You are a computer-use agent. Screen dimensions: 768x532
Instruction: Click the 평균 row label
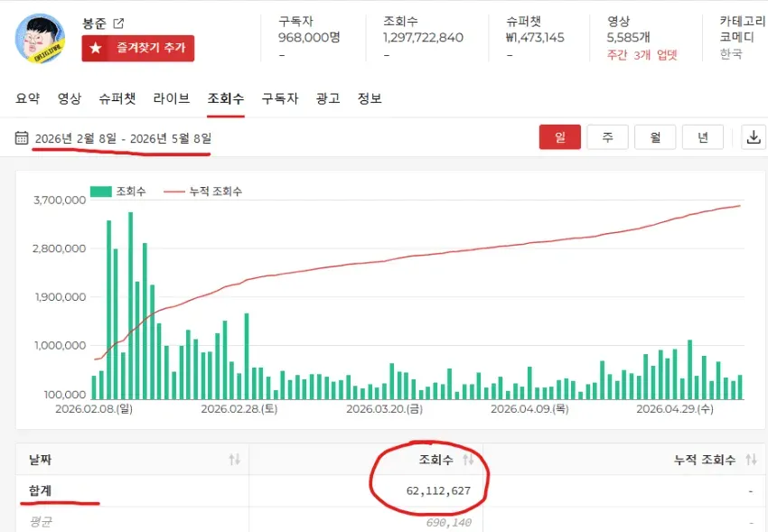(40, 522)
